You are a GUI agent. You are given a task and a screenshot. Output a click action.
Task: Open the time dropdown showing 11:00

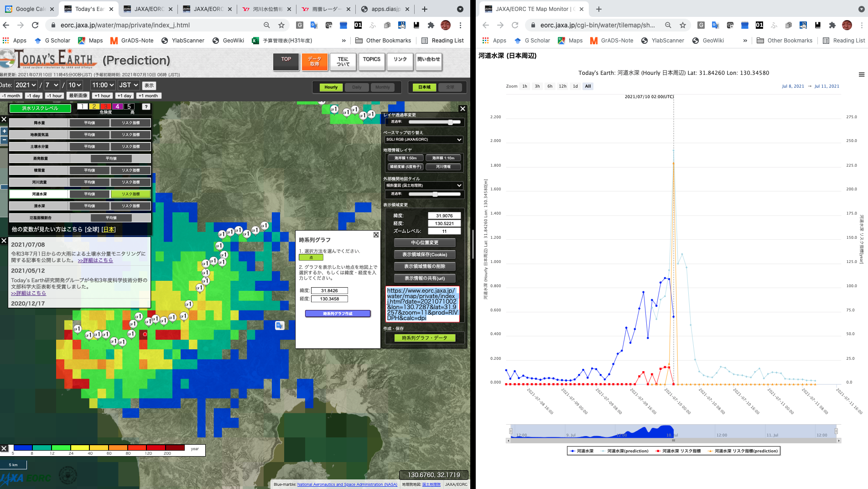pos(103,85)
